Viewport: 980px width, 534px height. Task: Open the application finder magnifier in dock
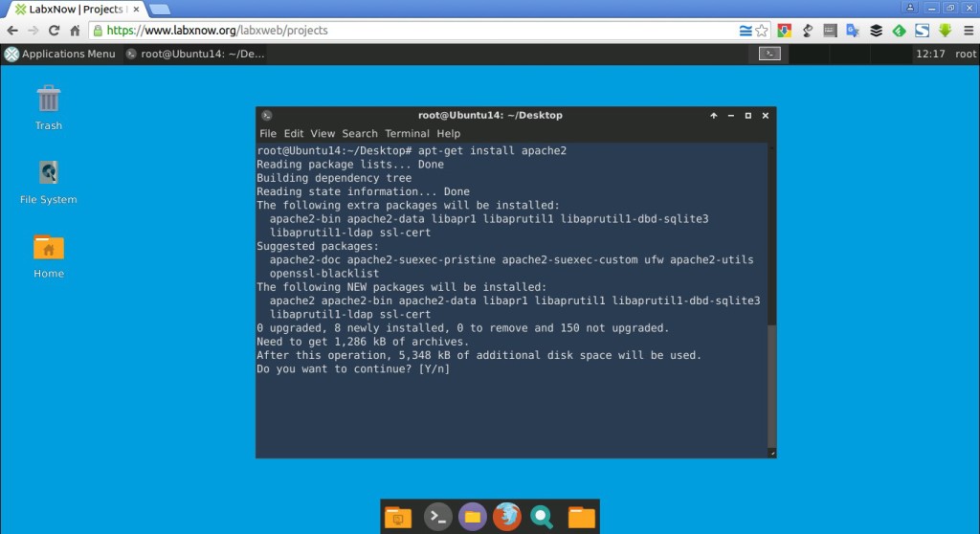pos(542,517)
